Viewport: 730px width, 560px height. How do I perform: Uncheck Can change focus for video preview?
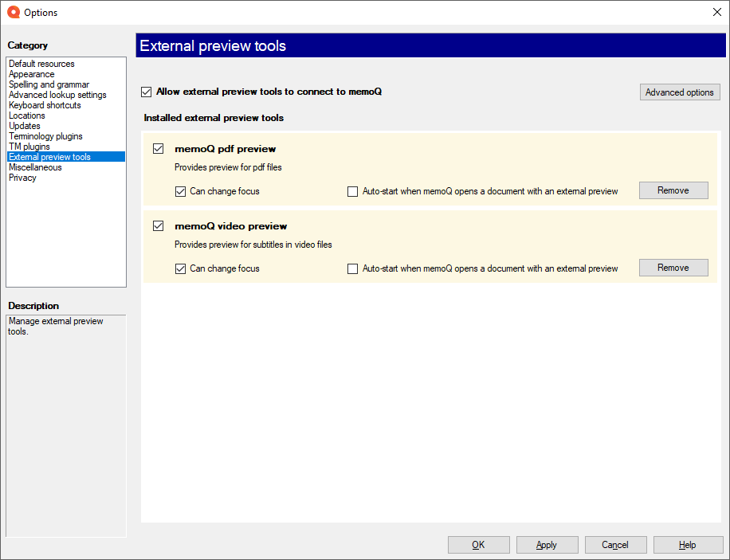click(180, 268)
